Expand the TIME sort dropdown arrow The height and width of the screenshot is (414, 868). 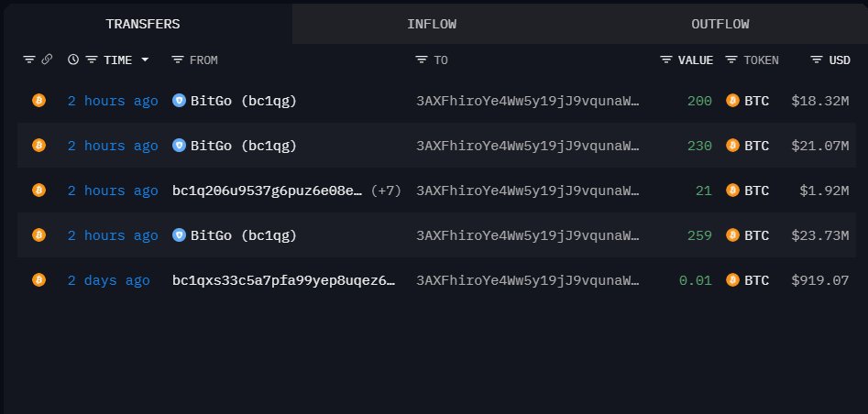[145, 60]
